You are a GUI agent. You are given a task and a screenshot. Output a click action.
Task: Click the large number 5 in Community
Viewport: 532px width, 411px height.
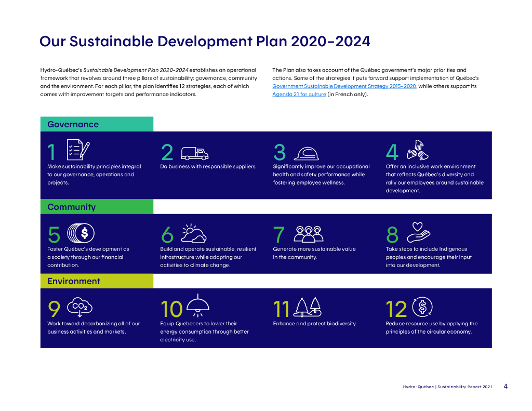pos(54,235)
